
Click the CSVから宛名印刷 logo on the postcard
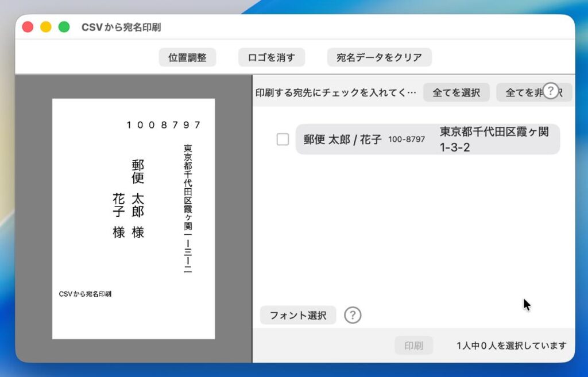tap(85, 294)
